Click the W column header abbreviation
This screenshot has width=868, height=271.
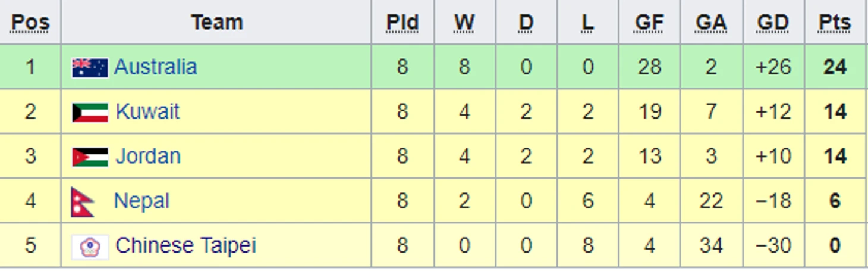click(x=464, y=23)
